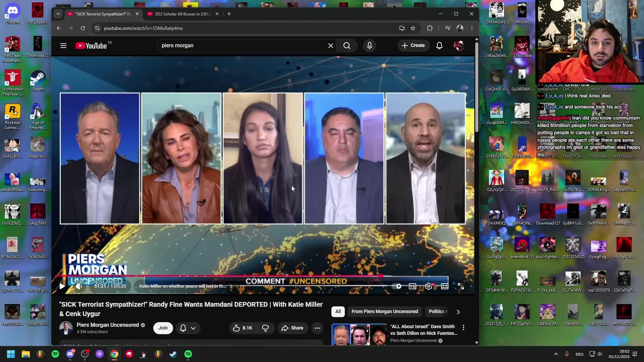Open the YouTube account avatar menu
This screenshot has height=362, width=644.
point(458,46)
